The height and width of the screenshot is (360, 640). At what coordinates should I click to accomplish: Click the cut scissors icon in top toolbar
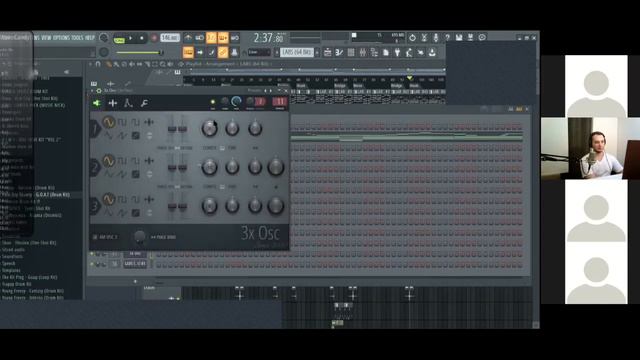pyautogui.click(x=424, y=38)
